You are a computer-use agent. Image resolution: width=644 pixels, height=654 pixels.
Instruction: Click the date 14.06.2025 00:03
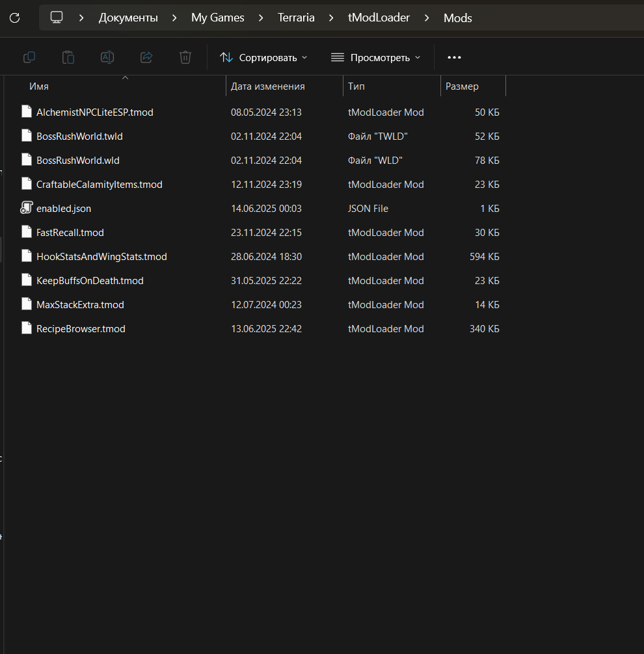pyautogui.click(x=266, y=209)
